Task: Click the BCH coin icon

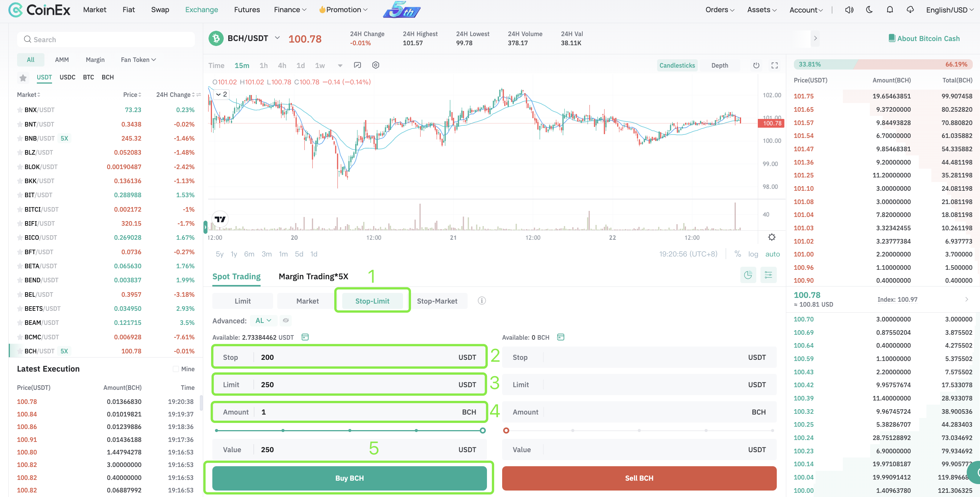Action: tap(216, 38)
